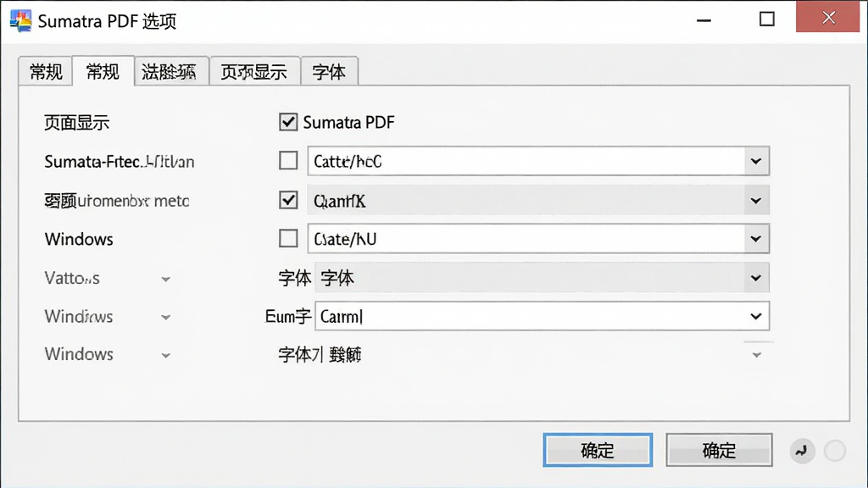The height and width of the screenshot is (488, 868).
Task: Tick the checkbox beside the Catte/hcC combo box
Action: (288, 161)
